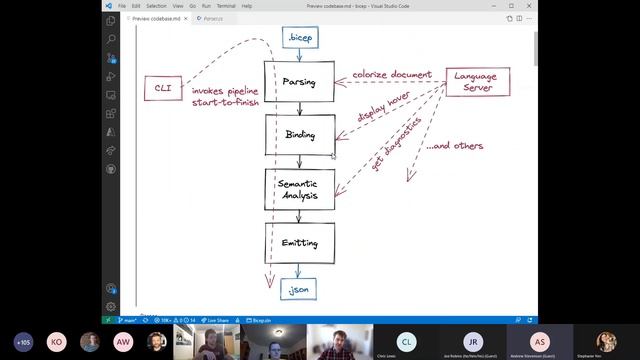Open the Selection menu
This screenshot has width=640, height=360.
click(x=156, y=6)
